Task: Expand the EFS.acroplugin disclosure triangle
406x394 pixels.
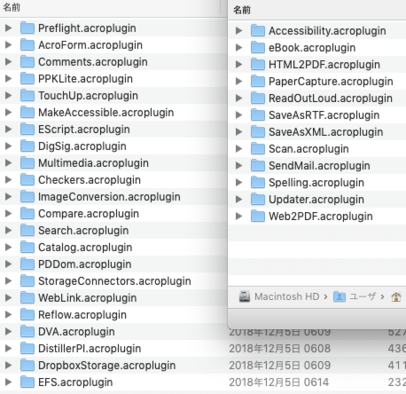Action: [8, 382]
